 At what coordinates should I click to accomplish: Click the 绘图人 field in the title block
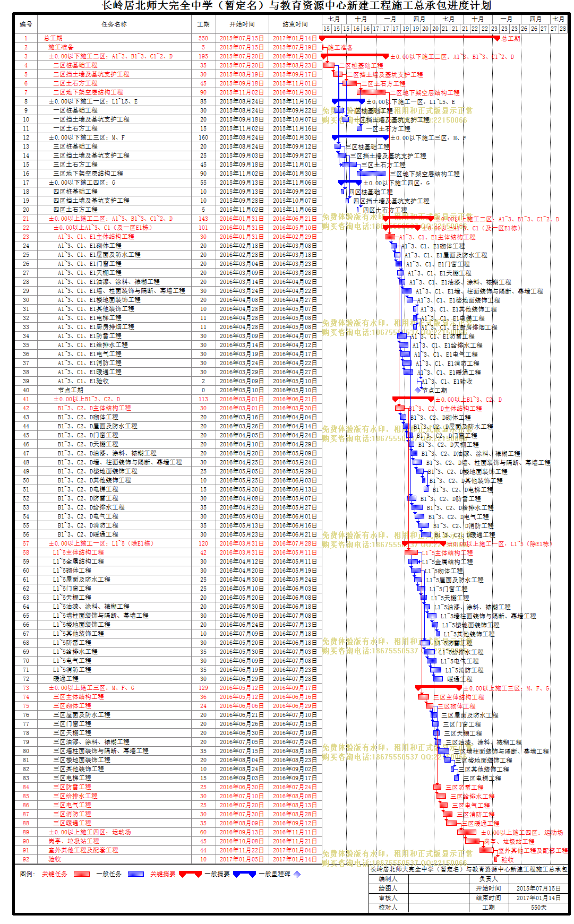point(388,888)
